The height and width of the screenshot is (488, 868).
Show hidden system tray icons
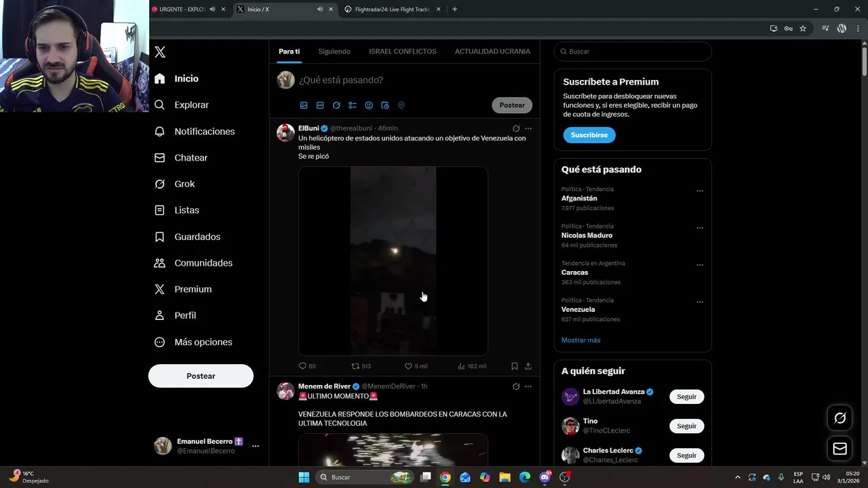point(738,477)
